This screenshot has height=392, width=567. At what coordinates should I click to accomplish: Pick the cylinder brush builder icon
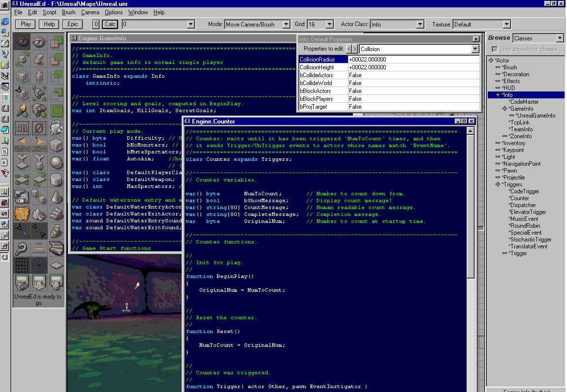coord(56,179)
